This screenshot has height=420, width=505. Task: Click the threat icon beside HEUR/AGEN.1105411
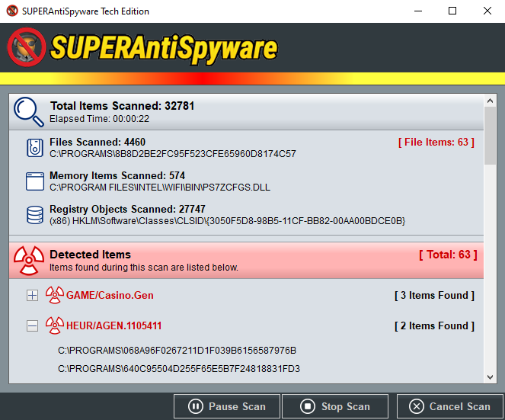tap(54, 326)
